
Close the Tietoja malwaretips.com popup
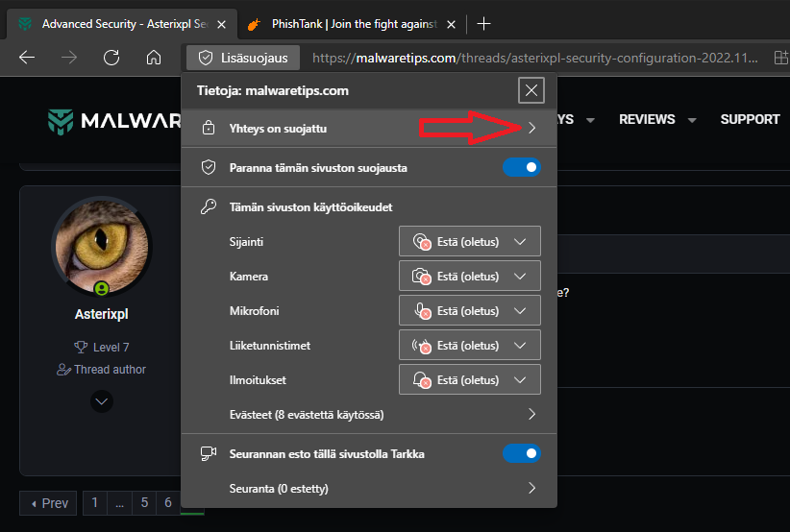coord(531,90)
